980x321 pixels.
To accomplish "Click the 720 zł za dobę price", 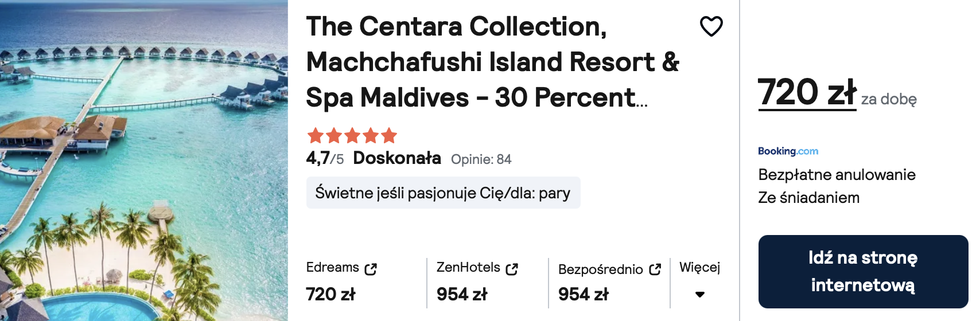I will (x=837, y=93).
